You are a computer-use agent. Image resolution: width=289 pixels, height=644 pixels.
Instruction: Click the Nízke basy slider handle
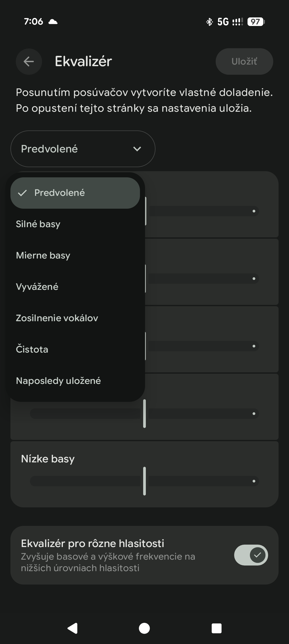(x=144, y=481)
